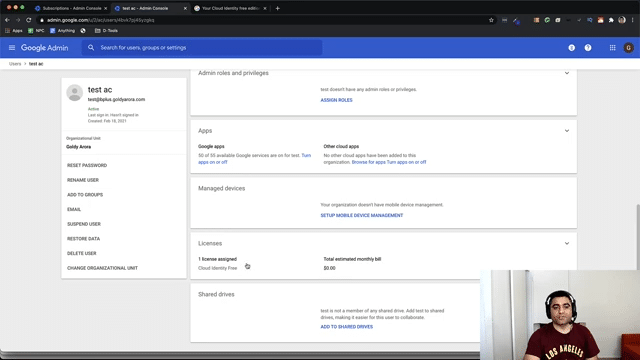Image resolution: width=640 pixels, height=360 pixels.
Task: Select the test ac - Admin Console tab
Action: 151,8
